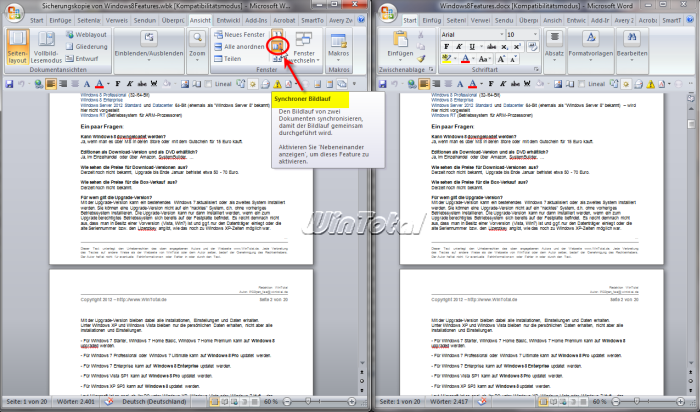Click the yellow text highlight color
700x412 pixels.
coord(446,58)
